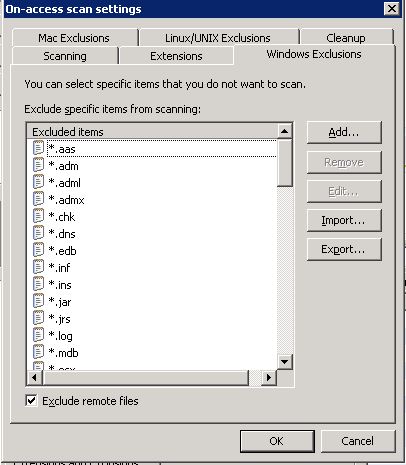The width and height of the screenshot is (406, 465).
Task: Select the *.log exclusion entry
Action: (60, 336)
